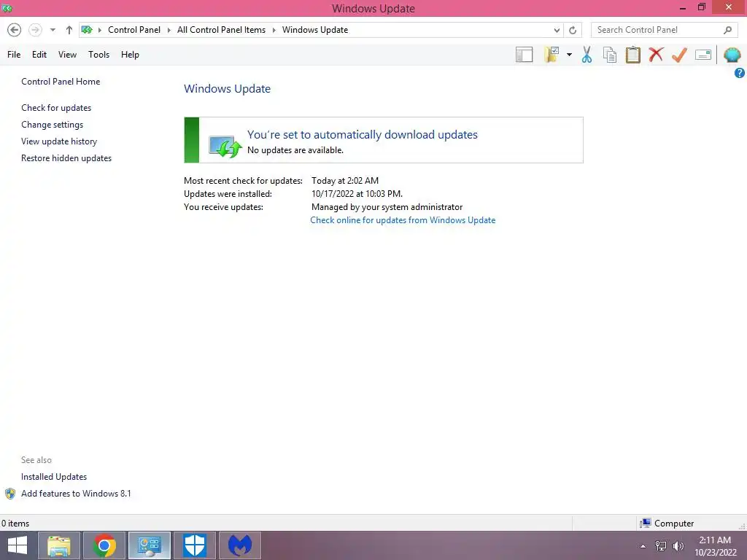Click the folder options toolbar icon
This screenshot has height=560, width=747.
(x=551, y=55)
